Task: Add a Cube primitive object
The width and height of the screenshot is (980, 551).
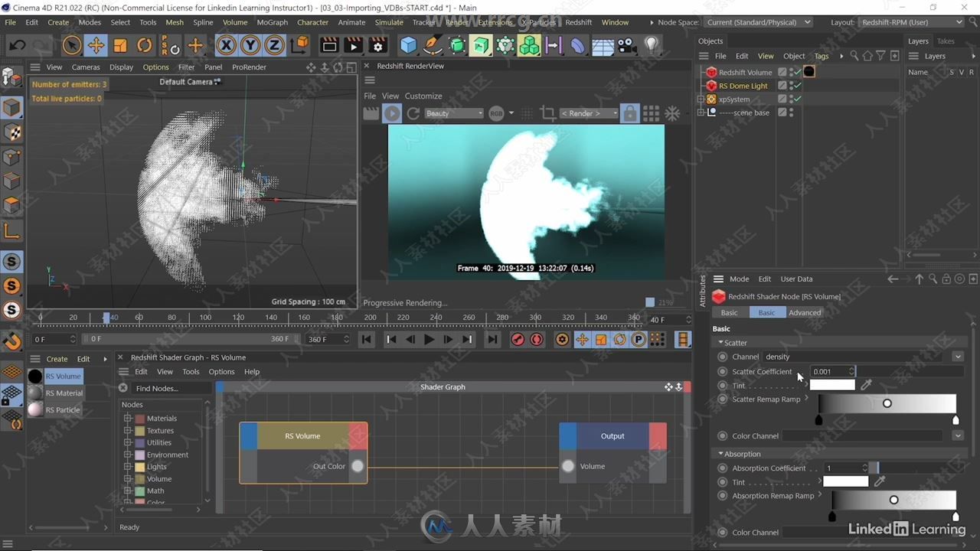Action: coord(409,45)
